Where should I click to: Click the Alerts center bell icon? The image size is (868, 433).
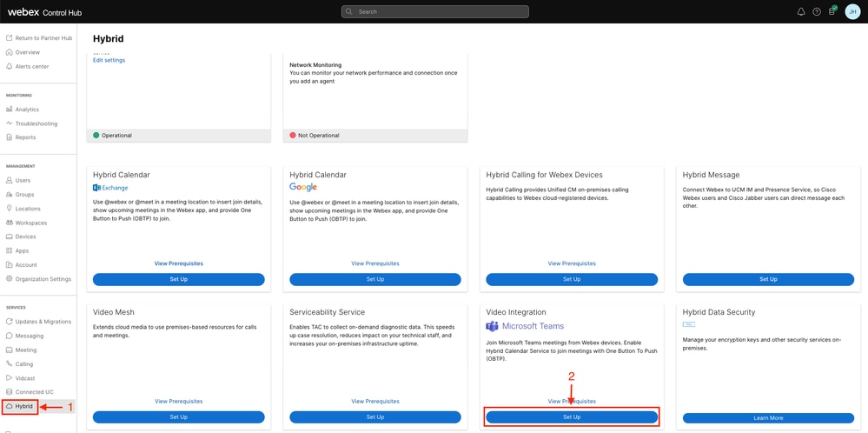pyautogui.click(x=9, y=66)
